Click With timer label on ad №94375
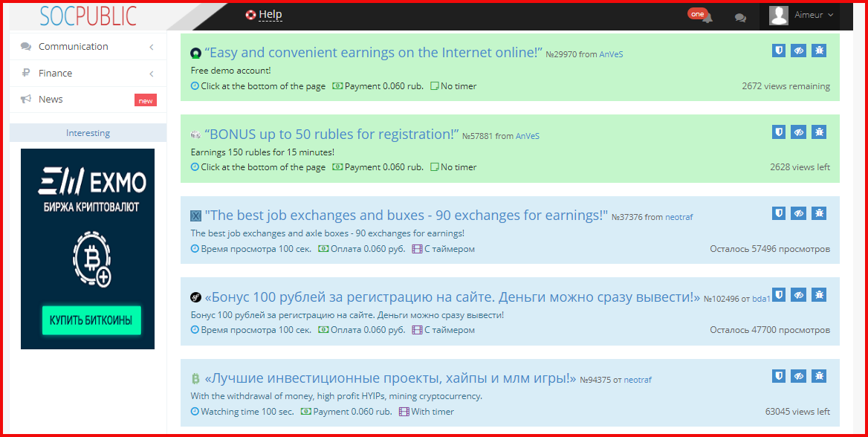868x437 pixels. (433, 412)
